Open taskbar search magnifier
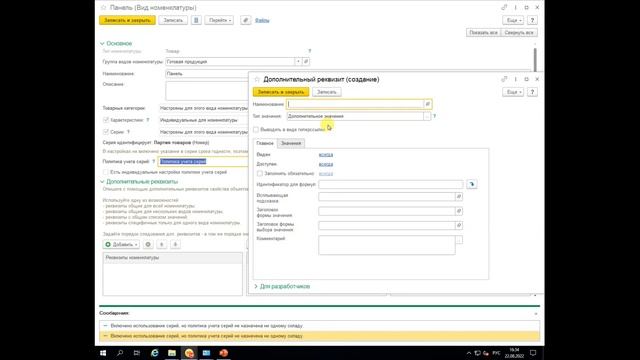 (x=120, y=353)
